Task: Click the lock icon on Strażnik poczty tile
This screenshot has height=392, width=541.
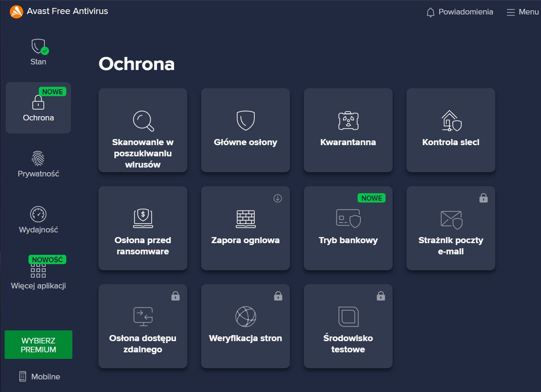Action: [484, 198]
